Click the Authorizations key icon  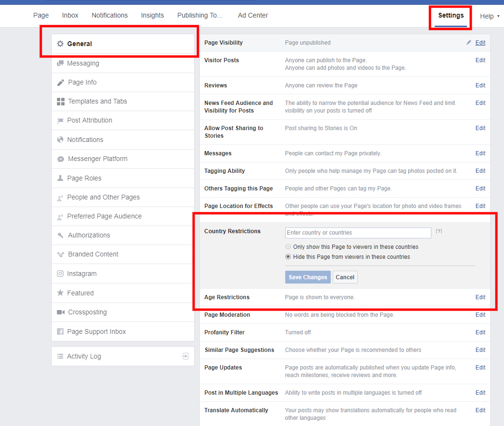coord(60,235)
